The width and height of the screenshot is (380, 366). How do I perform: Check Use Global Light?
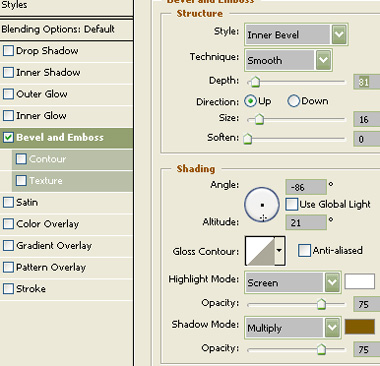click(x=292, y=204)
